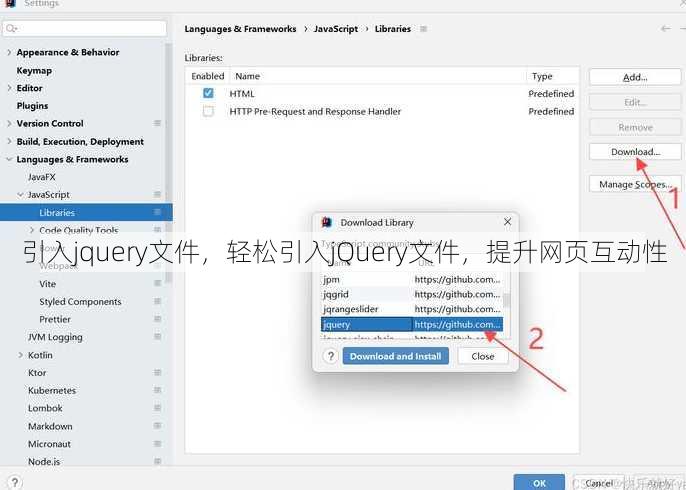Enable HTTP Pre-Request and Response Handler checkbox
Screen dimensions: 686x490
(208, 111)
